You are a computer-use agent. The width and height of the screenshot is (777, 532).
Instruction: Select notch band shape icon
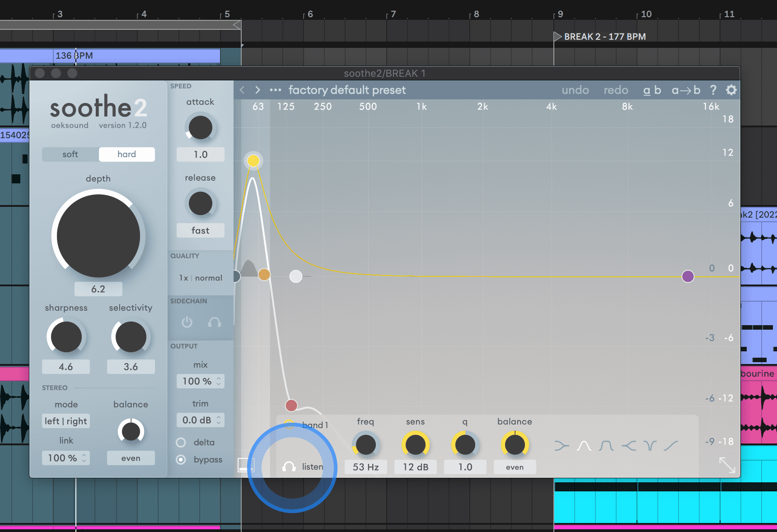[x=650, y=446]
